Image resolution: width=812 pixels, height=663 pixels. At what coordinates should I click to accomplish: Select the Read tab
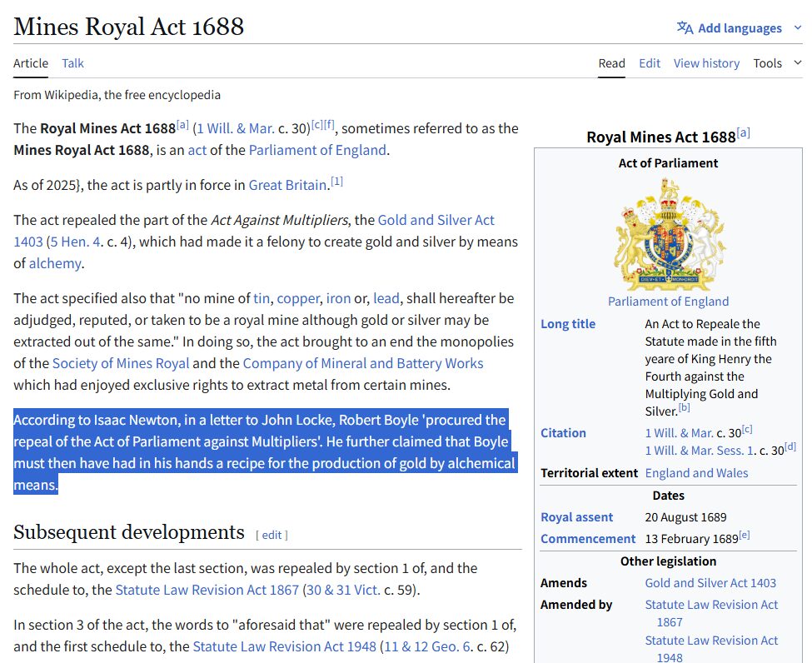611,63
